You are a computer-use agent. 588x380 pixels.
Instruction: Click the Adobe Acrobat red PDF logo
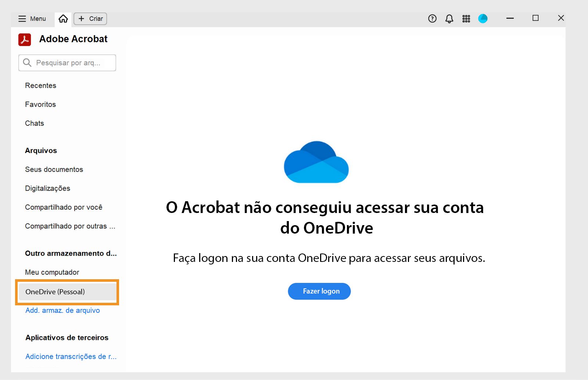coord(24,39)
